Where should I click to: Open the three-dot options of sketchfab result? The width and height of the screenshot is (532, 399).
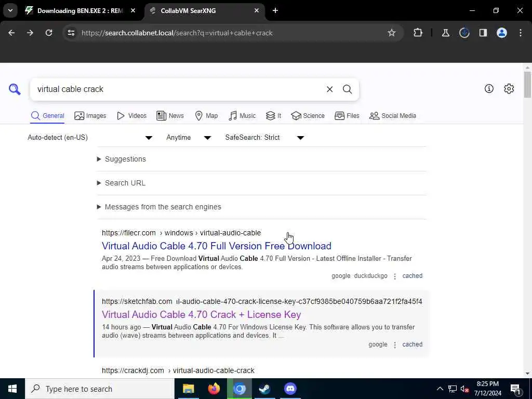(x=395, y=345)
